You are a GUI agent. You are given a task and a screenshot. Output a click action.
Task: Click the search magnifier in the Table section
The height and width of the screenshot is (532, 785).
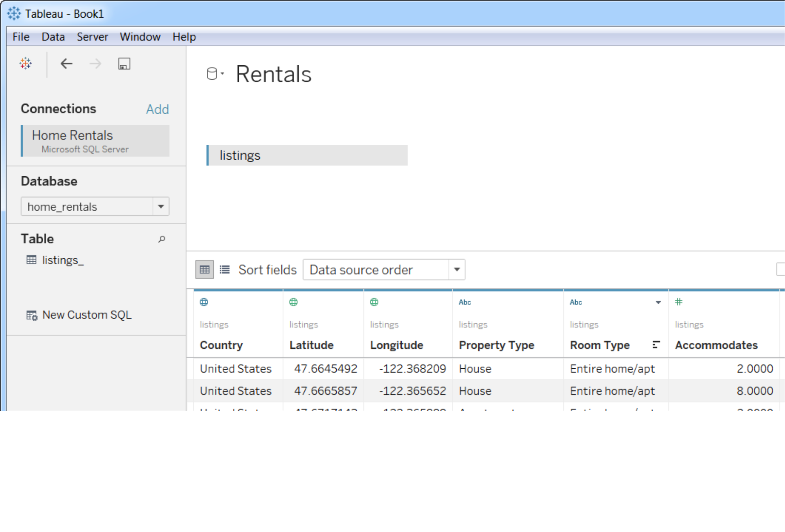[x=162, y=239]
